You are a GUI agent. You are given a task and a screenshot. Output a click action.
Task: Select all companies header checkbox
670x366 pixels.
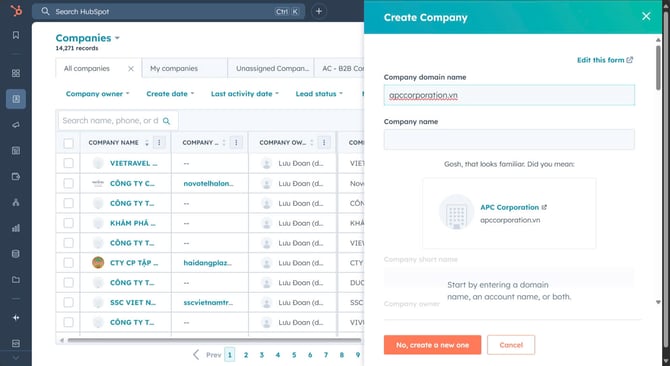(68, 143)
